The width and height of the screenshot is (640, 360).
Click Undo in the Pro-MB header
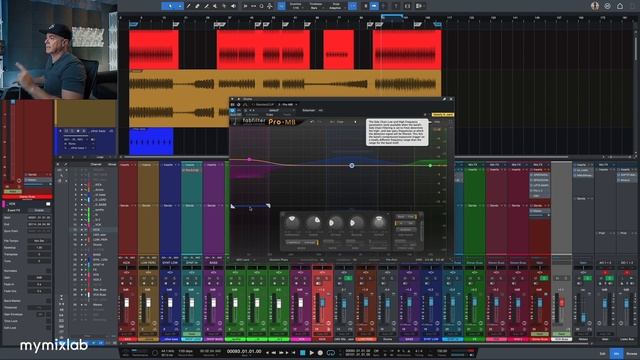pyautogui.click(x=312, y=122)
